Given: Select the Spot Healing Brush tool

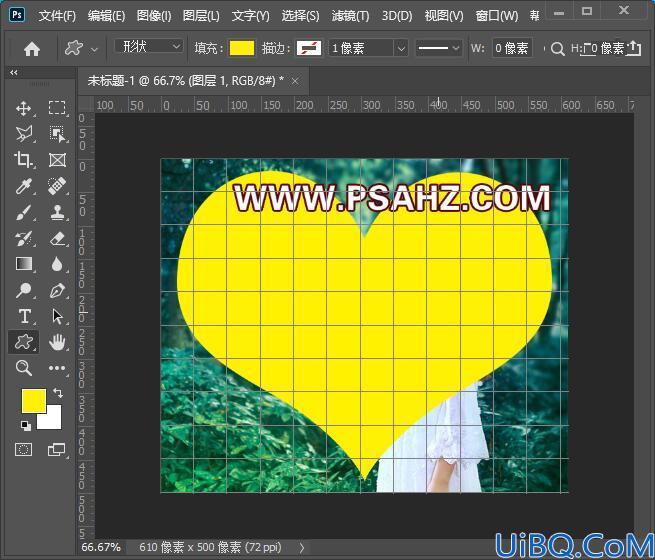Looking at the screenshot, I should pyautogui.click(x=57, y=186).
